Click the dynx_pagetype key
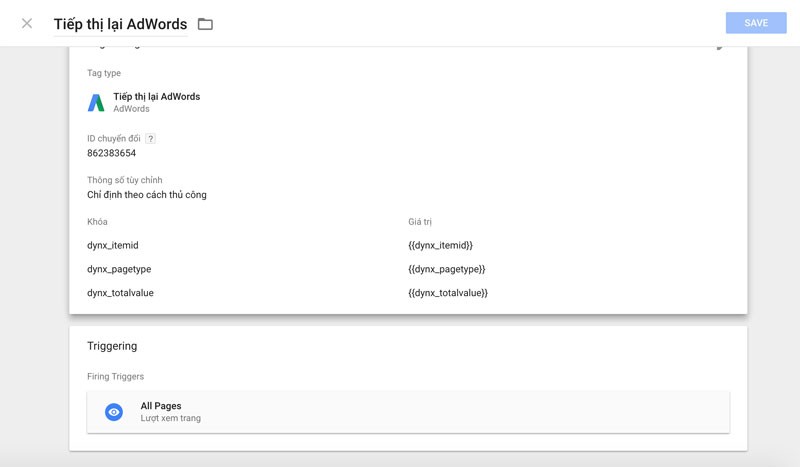The image size is (800, 467). (x=119, y=269)
